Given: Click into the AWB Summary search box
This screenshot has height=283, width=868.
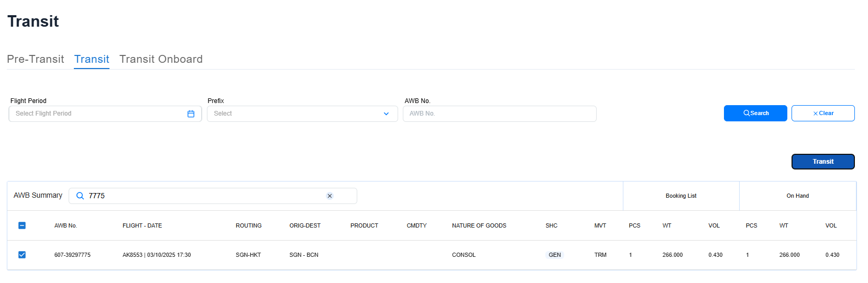Looking at the screenshot, I should pyautogui.click(x=204, y=196).
